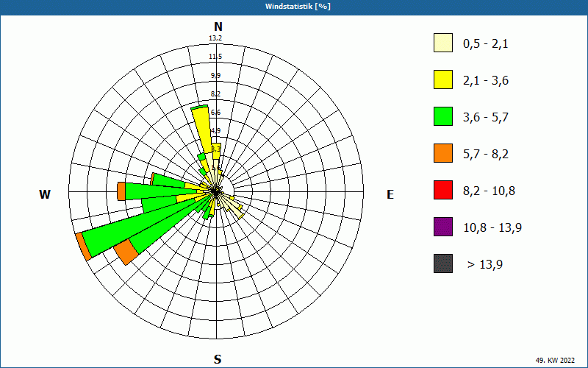Click the legend label "0,5 - 2,1"
This screenshot has height=368, width=588.
click(486, 44)
